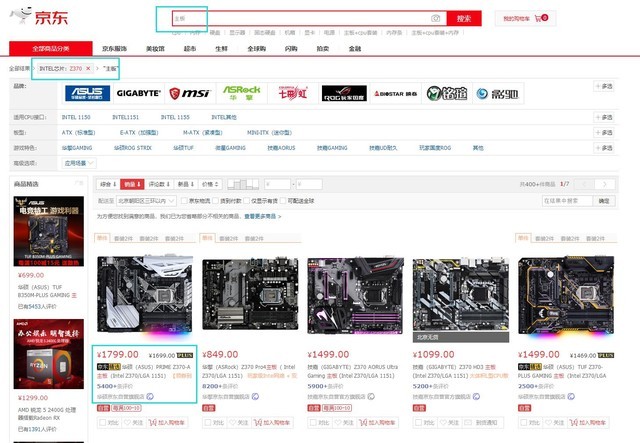Sort by 综合 ranking

click(x=108, y=185)
